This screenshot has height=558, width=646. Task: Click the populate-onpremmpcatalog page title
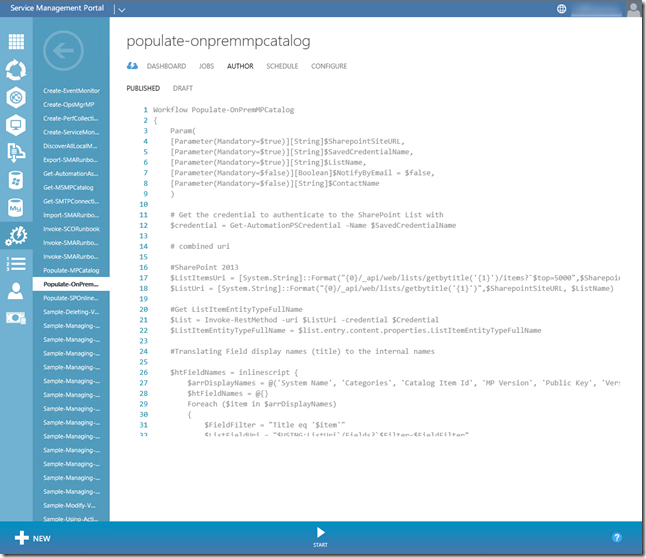(x=218, y=41)
